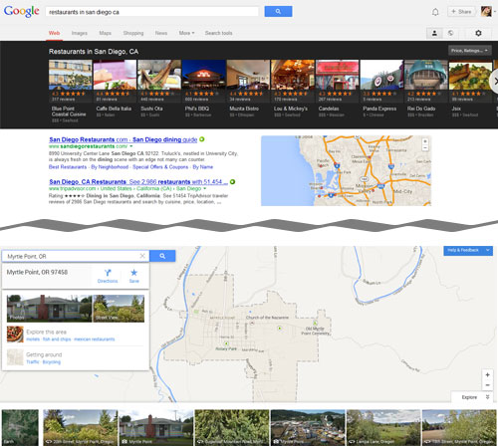Click the blue Google search magnifier button
This screenshot has height=448, width=498.
[x=278, y=11]
